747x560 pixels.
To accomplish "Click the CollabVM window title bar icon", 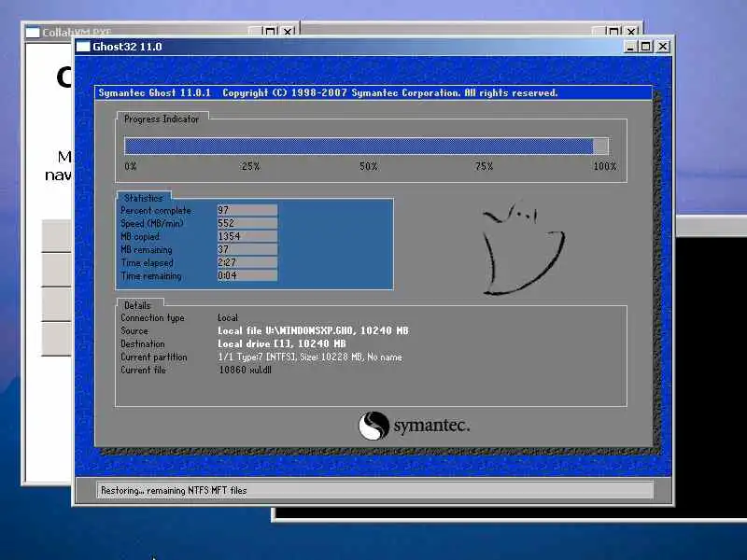I will (x=33, y=33).
